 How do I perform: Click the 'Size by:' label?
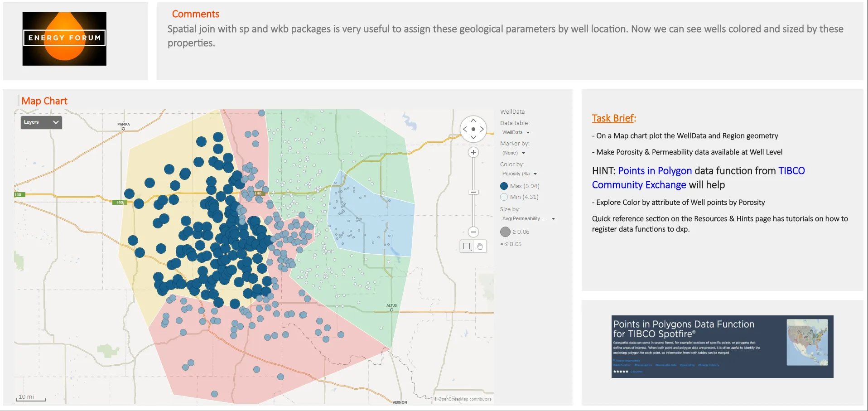tap(510, 209)
